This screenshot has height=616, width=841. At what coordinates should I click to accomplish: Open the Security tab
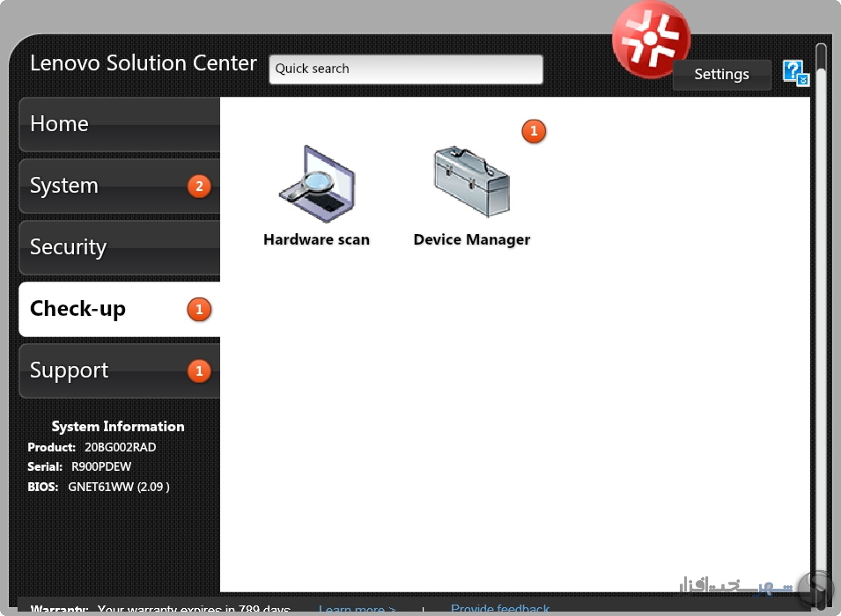(120, 247)
